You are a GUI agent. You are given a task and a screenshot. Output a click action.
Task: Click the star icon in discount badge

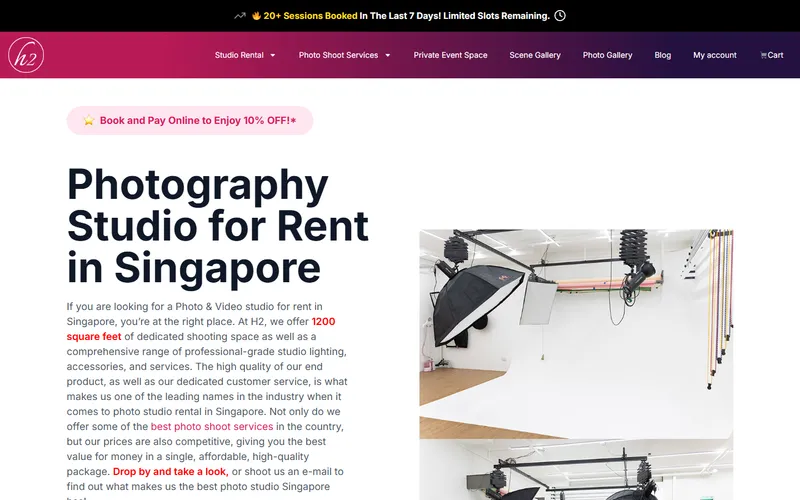(x=89, y=120)
